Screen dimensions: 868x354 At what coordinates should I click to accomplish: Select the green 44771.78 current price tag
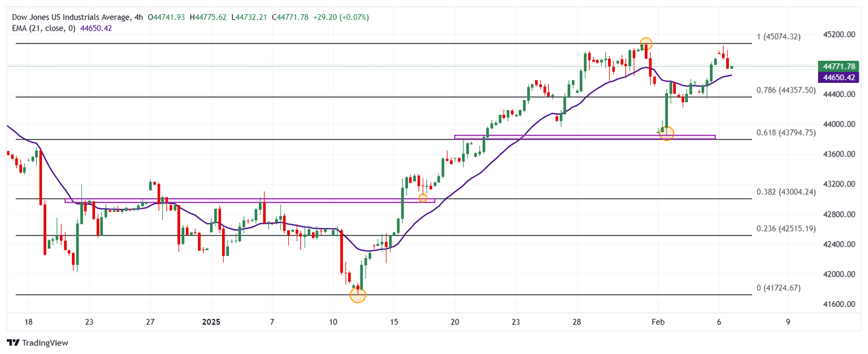coord(838,66)
